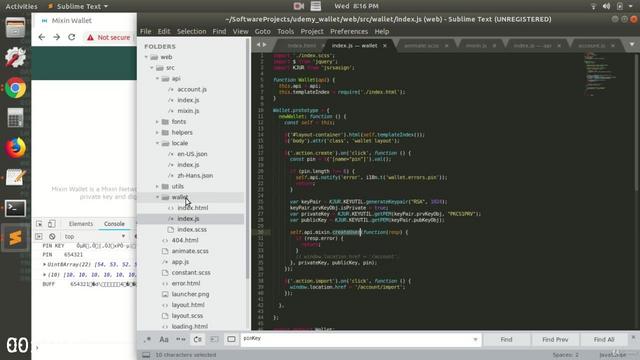Expand the helpers folder
Viewport: 640px width, 360px height.
coord(157,132)
